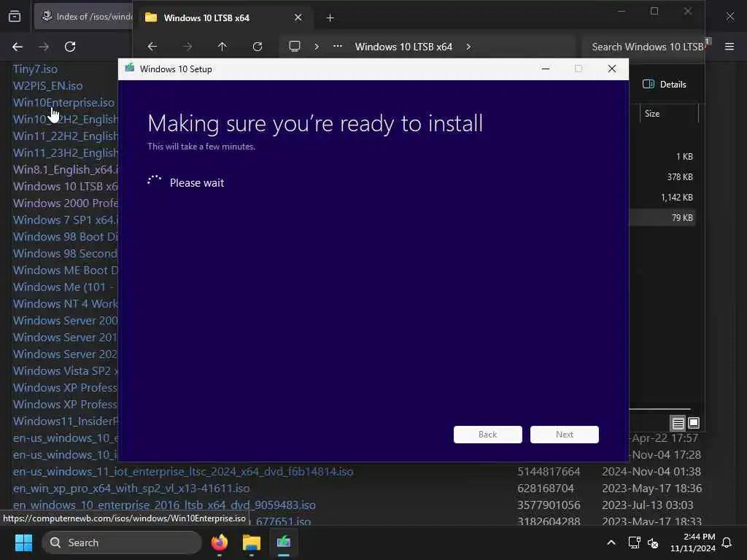Screen dimensions: 747x560
Task: Click the This PC monitor icon in address bar
Action: [295, 46]
